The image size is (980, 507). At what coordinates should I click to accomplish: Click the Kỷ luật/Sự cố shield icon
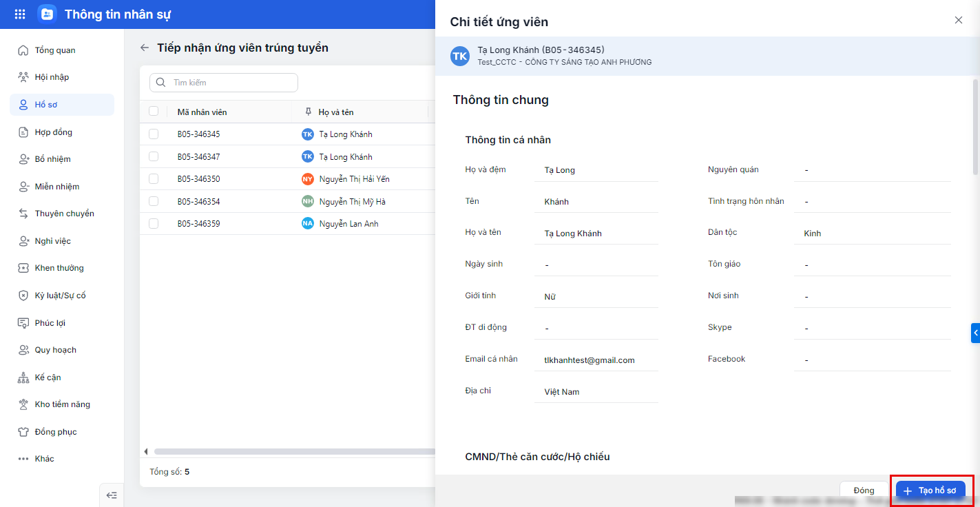(23, 296)
